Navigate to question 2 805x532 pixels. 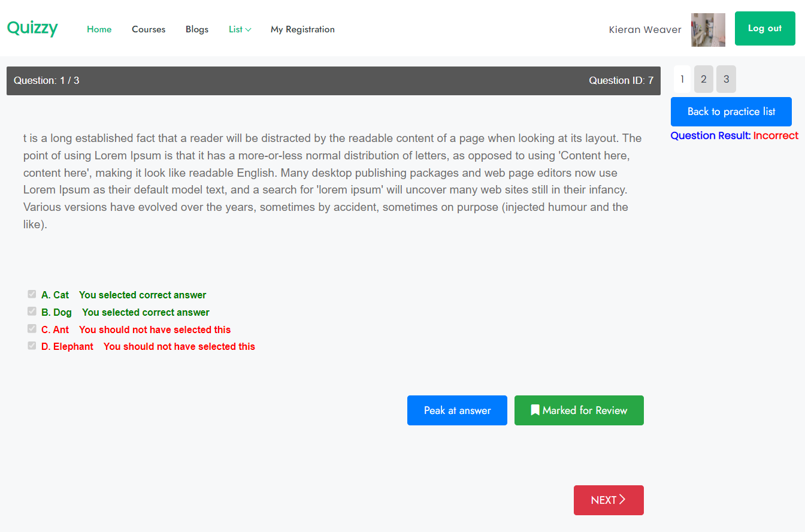point(703,78)
